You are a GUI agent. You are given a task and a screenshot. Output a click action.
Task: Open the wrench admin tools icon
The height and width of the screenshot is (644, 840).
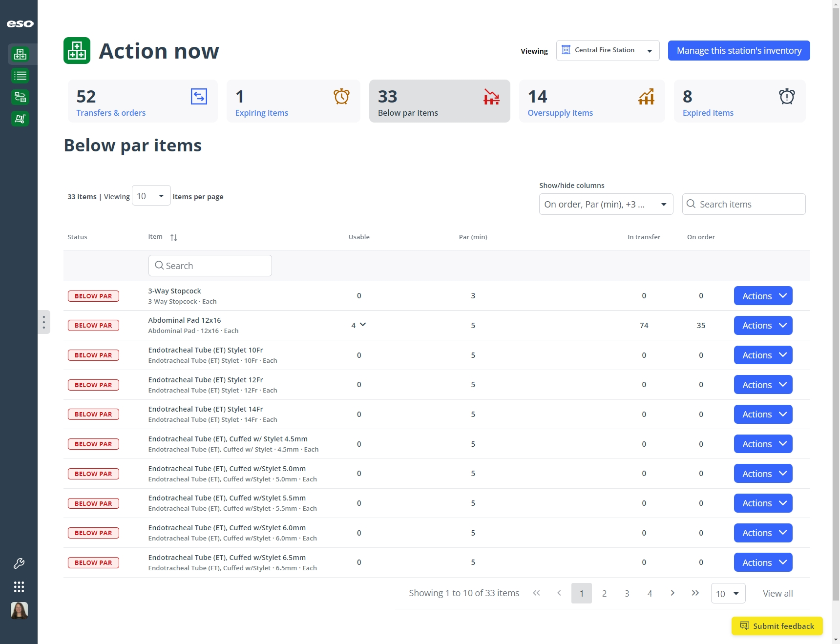coord(19,563)
